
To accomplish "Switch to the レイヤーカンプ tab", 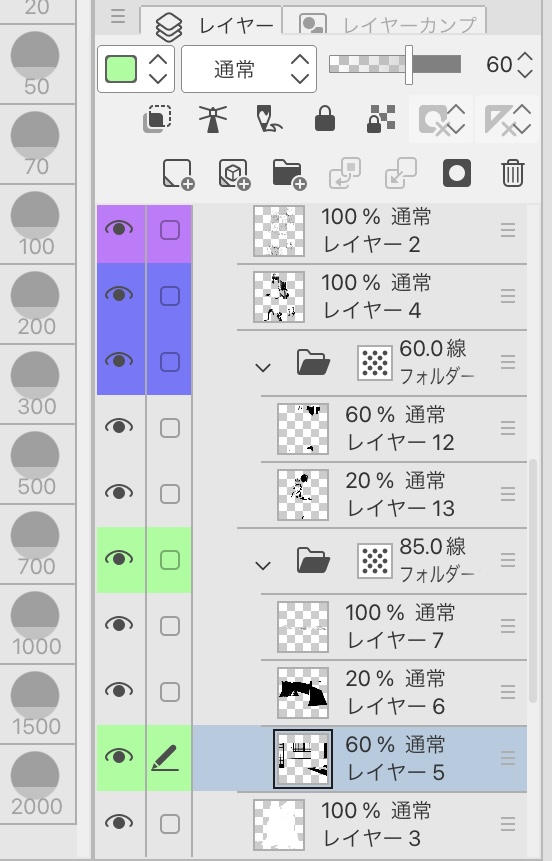I will pos(384,23).
